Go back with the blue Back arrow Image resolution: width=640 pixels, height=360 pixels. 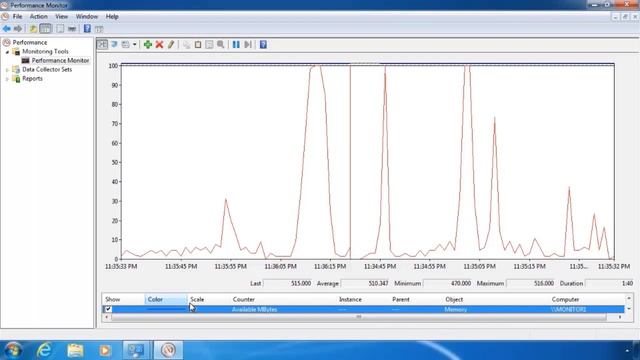tap(7, 29)
